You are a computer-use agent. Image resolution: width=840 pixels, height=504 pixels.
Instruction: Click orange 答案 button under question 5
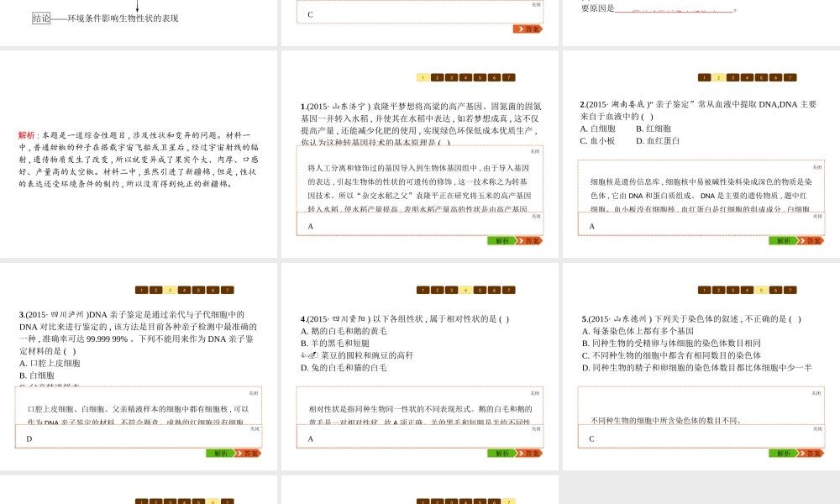coord(811,454)
